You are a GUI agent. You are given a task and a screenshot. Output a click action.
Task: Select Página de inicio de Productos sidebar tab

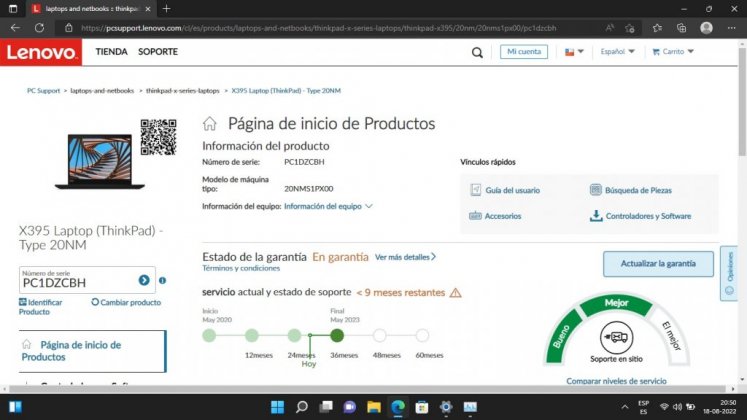coord(92,351)
